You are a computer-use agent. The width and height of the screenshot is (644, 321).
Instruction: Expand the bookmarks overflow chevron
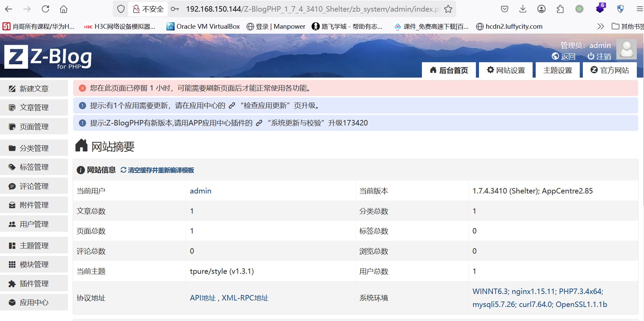601,26
